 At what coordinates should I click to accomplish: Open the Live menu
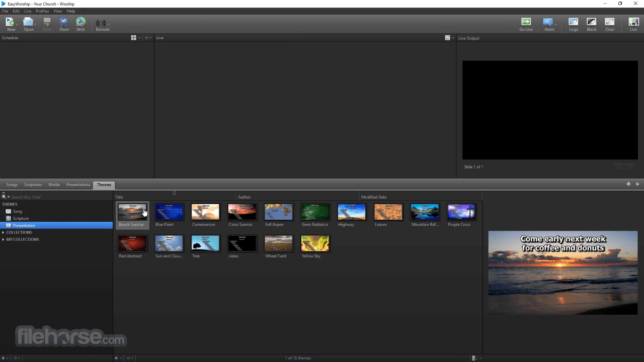(28, 11)
